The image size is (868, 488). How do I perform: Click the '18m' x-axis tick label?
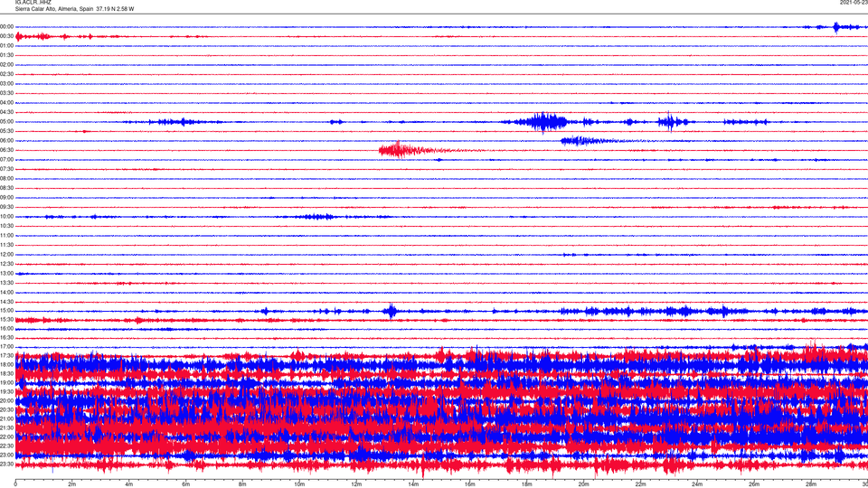[x=527, y=484]
